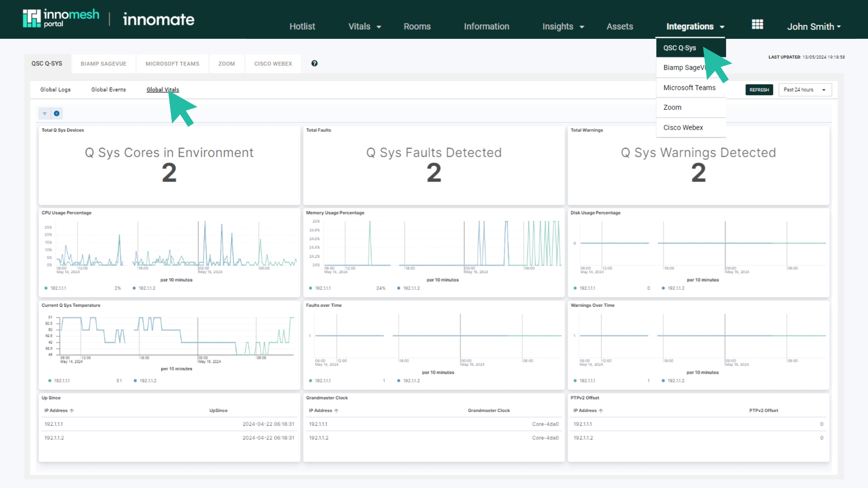Open the John Smith user menu

coord(814,27)
